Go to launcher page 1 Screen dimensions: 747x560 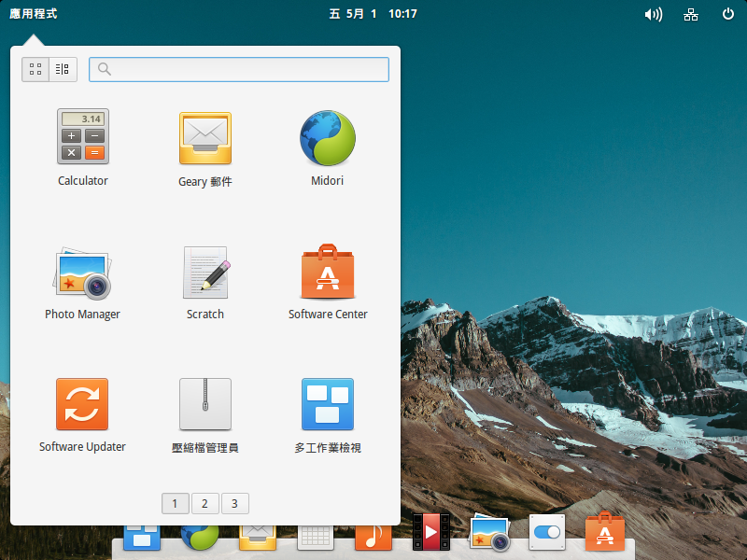click(x=175, y=503)
